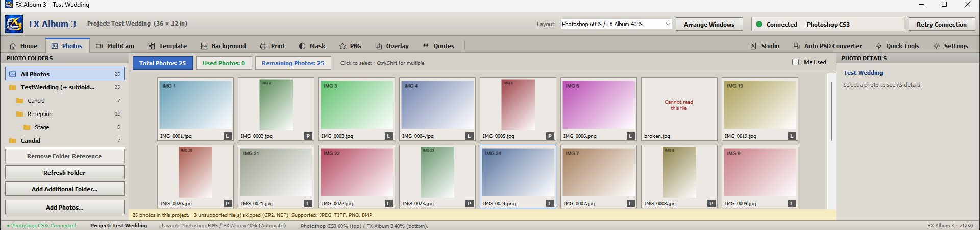The height and width of the screenshot is (230, 980).
Task: Select thumbnail IMG_0022.jpg
Action: pos(357,176)
